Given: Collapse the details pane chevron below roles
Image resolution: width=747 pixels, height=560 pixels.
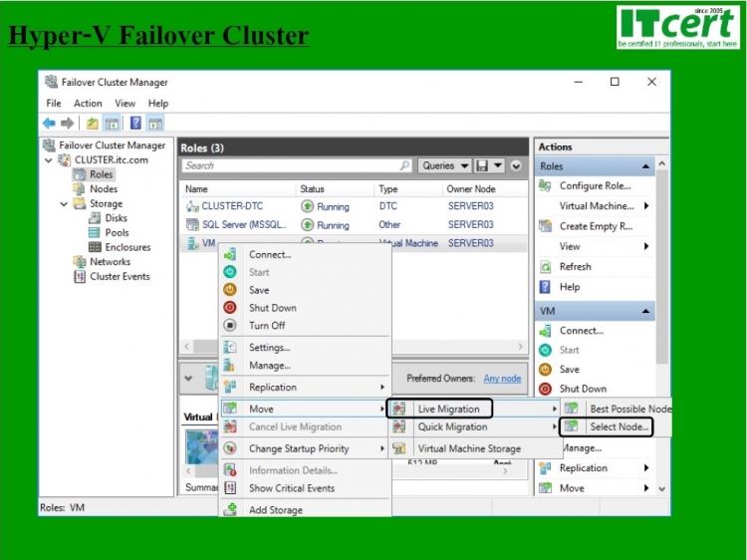Looking at the screenshot, I should coord(188,379).
